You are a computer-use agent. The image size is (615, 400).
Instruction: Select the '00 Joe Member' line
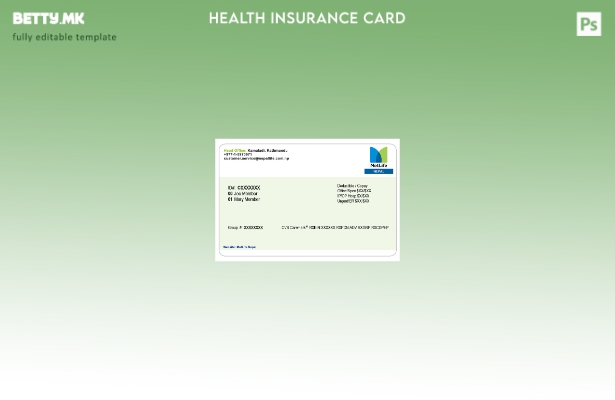(243, 193)
